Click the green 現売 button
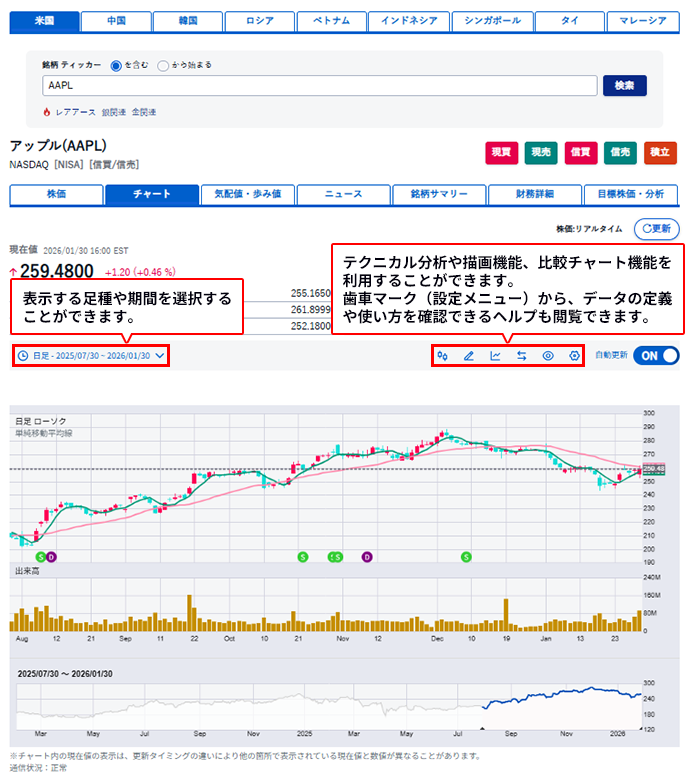The width and height of the screenshot is (690, 782). pos(541,153)
